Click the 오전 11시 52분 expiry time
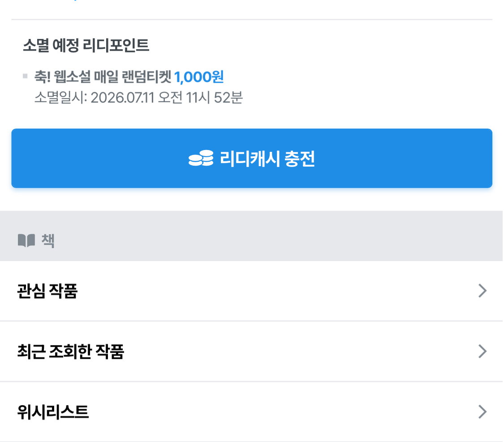 [200, 98]
